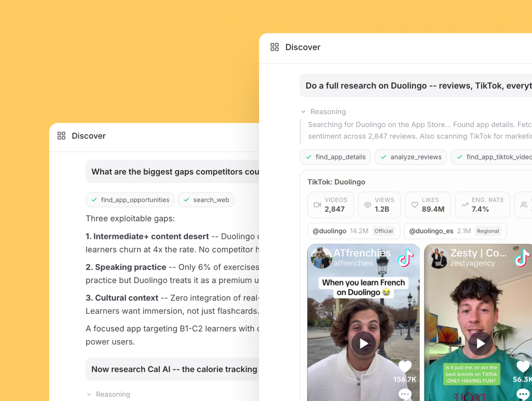The height and width of the screenshot is (401, 532).
Task: Click the eye icon on the VIEWS metric card
Action: tap(367, 205)
